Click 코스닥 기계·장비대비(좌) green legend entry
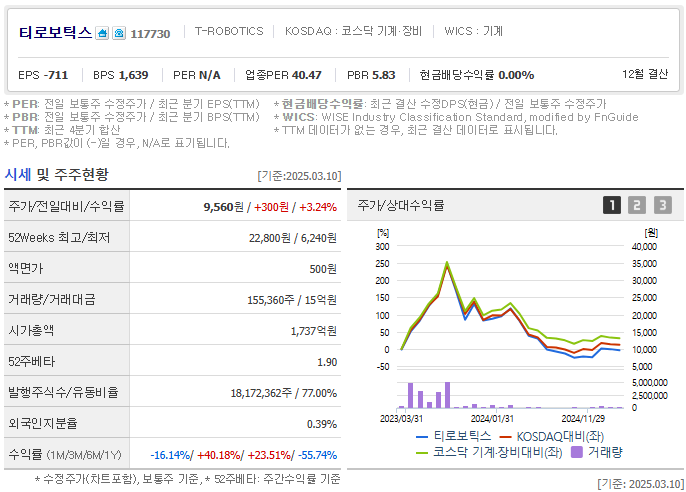Viewport: 686px width, 492px height. point(489,452)
